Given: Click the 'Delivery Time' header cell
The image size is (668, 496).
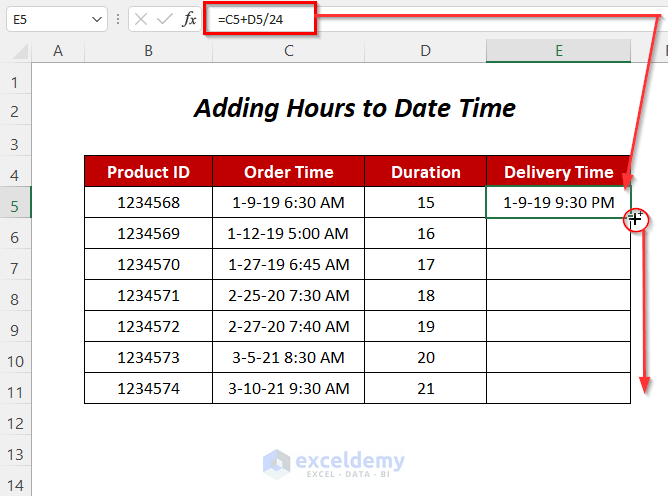Looking at the screenshot, I should (x=559, y=171).
